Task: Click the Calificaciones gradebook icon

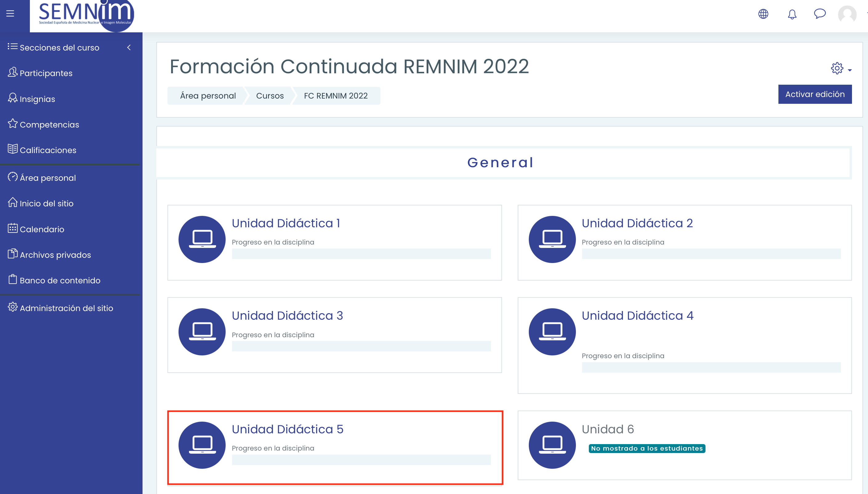Action: pos(13,149)
